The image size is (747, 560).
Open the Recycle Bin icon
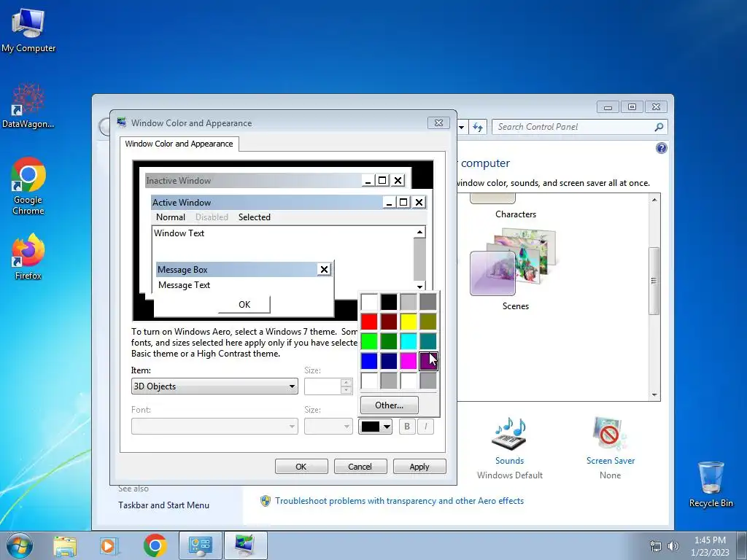(711, 484)
